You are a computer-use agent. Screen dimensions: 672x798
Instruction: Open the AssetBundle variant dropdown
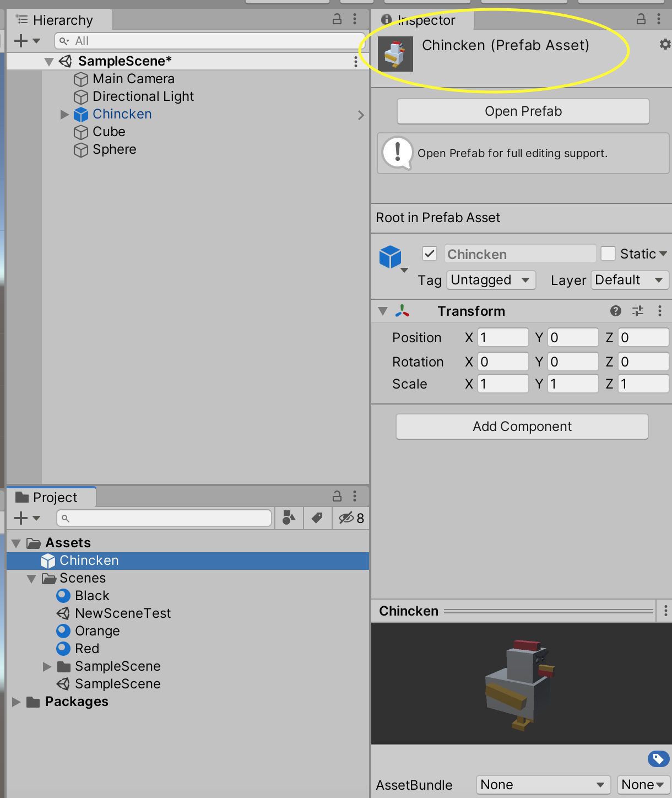pos(643,785)
